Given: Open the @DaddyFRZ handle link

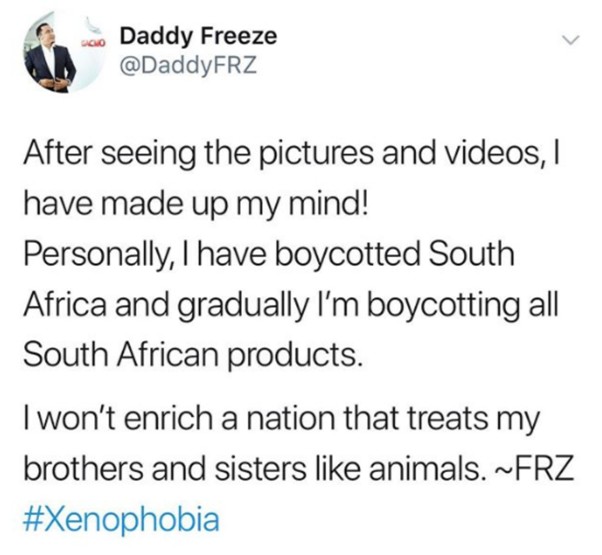Looking at the screenshot, I should (x=188, y=65).
